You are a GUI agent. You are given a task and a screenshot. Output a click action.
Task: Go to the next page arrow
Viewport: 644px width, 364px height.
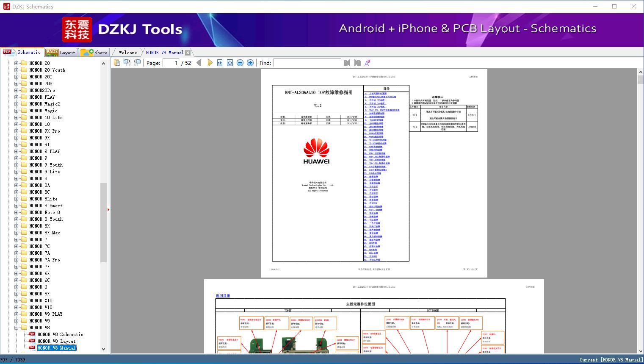point(210,63)
